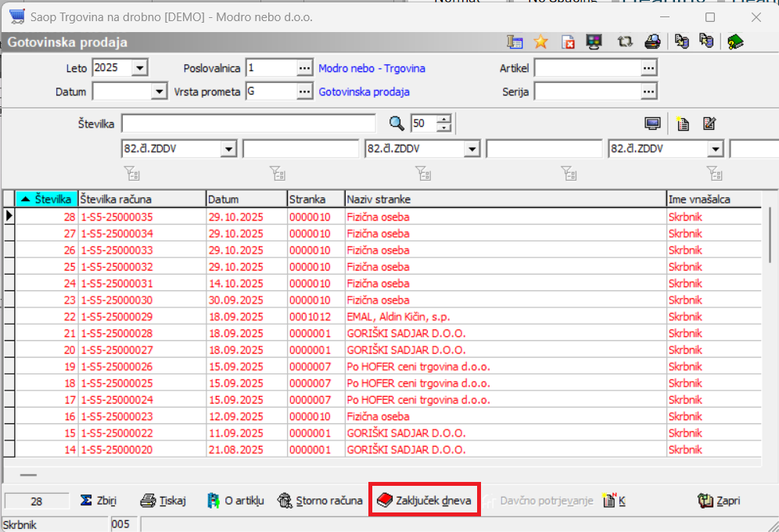
Task: Focus the Artikel input field
Action: pyautogui.click(x=587, y=68)
